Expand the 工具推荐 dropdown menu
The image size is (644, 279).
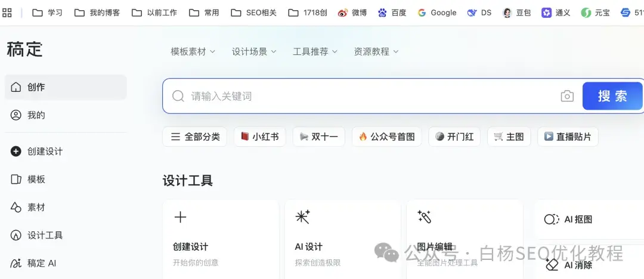pyautogui.click(x=315, y=51)
